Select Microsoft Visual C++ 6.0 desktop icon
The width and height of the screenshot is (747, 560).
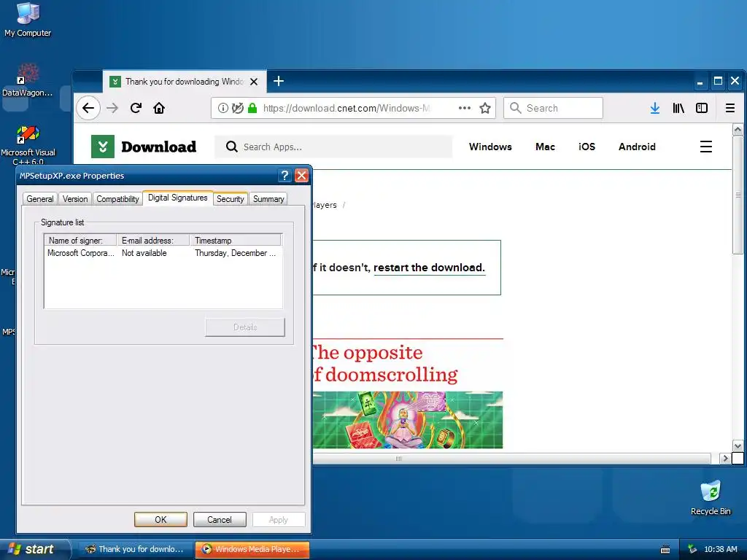[x=28, y=145]
